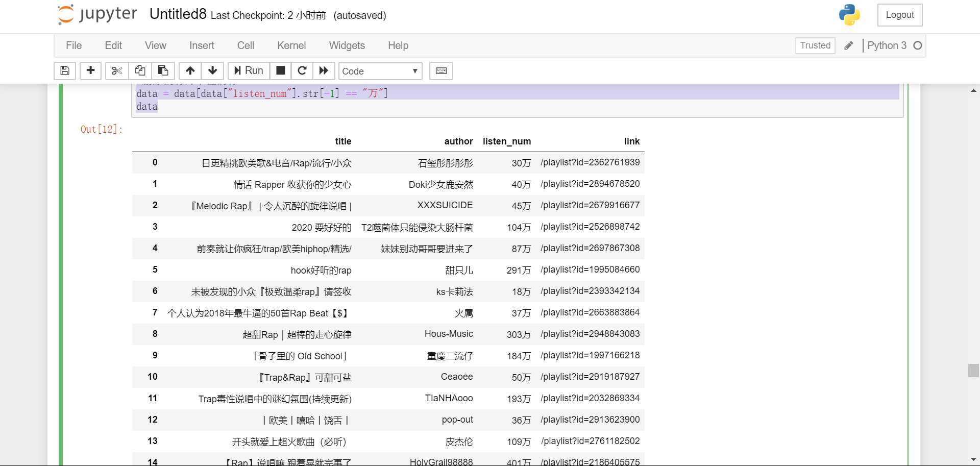Click the listen_num column header
The width and height of the screenshot is (980, 466).
pyautogui.click(x=507, y=141)
